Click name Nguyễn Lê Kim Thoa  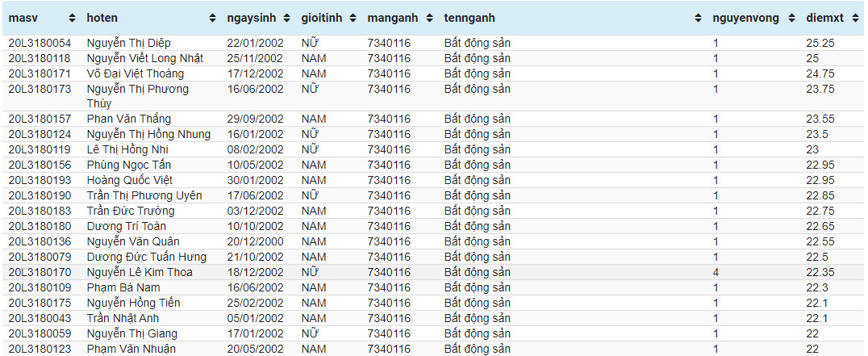pos(140,272)
